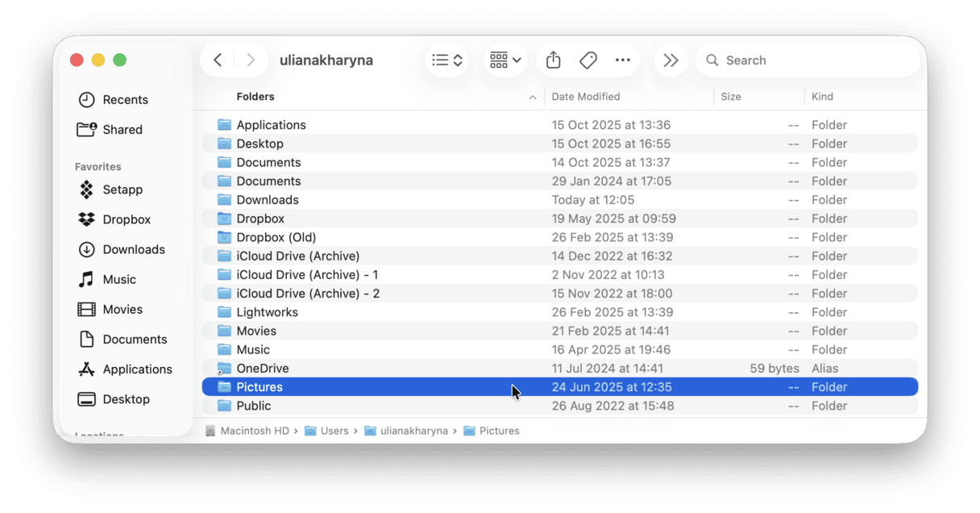Open Dropbox from the sidebar icon

coord(87,219)
